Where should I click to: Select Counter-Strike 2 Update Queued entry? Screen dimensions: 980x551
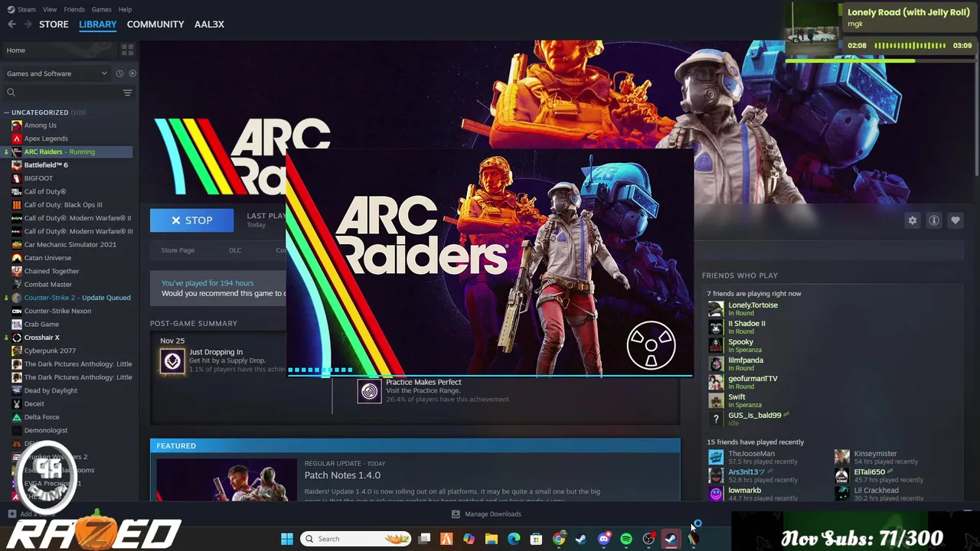pos(77,298)
